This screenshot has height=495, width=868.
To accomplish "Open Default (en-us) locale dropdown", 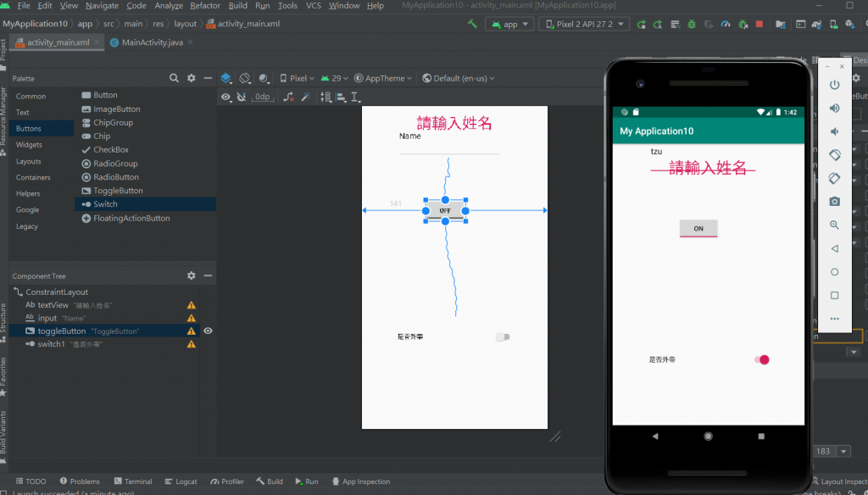I will 459,78.
